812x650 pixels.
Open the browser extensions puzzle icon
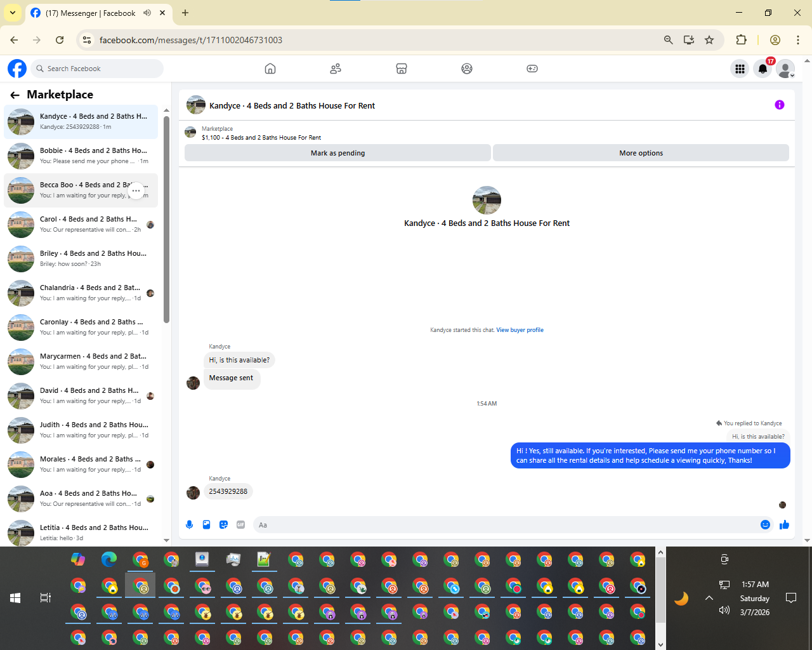pyautogui.click(x=741, y=40)
